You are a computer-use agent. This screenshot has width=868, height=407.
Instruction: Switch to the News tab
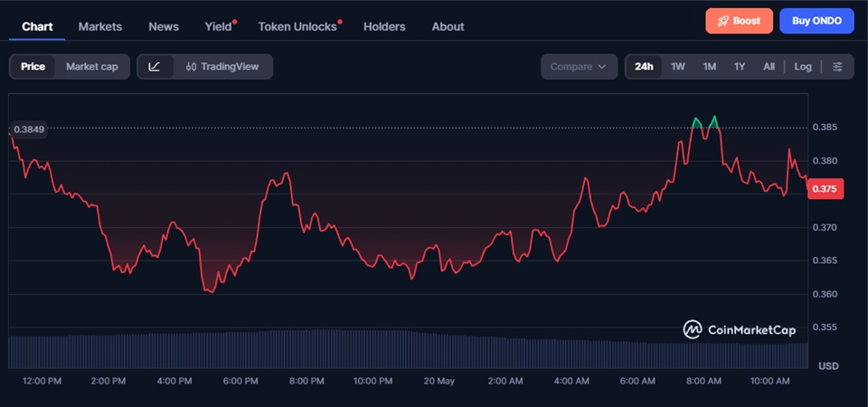coord(164,26)
